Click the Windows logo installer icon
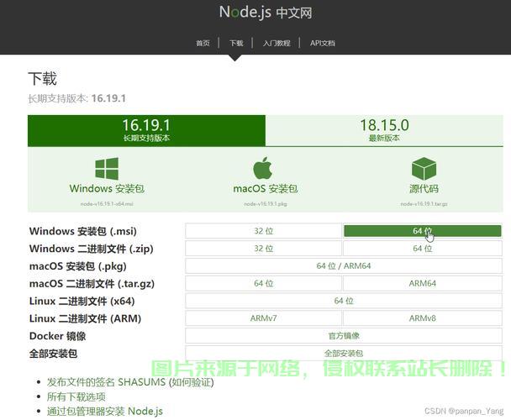511x420 pixels. point(107,169)
